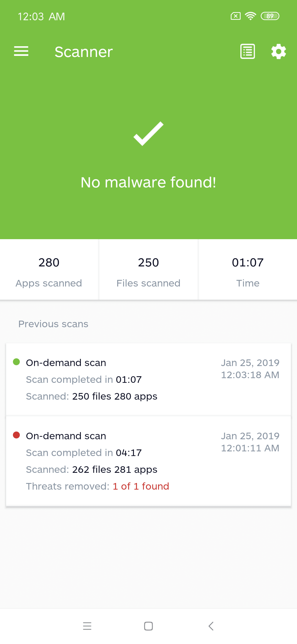This screenshot has height=644, width=297.
Task: Tap the Android home navigation button
Action: tap(148, 626)
